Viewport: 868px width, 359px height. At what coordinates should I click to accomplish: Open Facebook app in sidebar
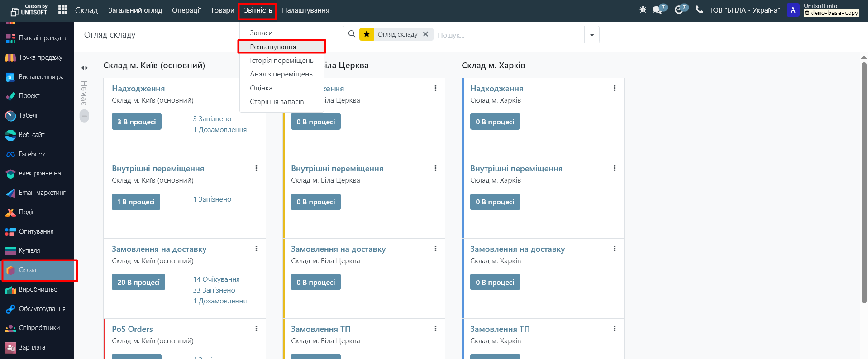tap(32, 154)
